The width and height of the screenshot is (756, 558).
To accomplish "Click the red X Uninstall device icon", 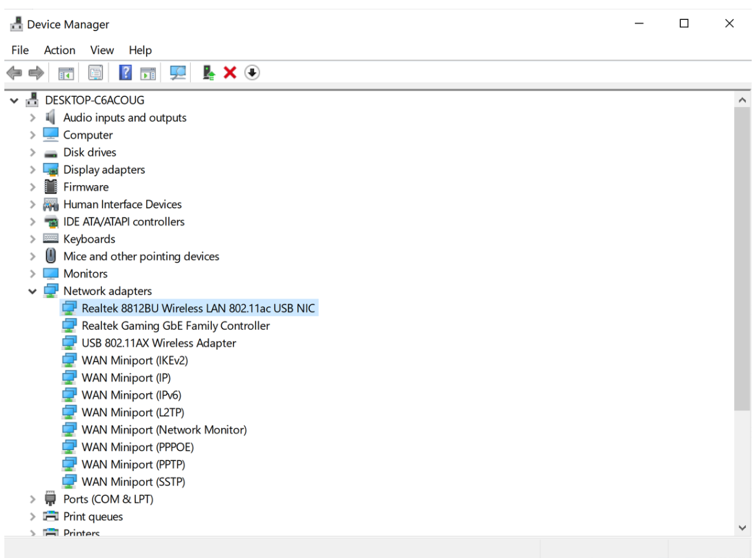I will [230, 73].
